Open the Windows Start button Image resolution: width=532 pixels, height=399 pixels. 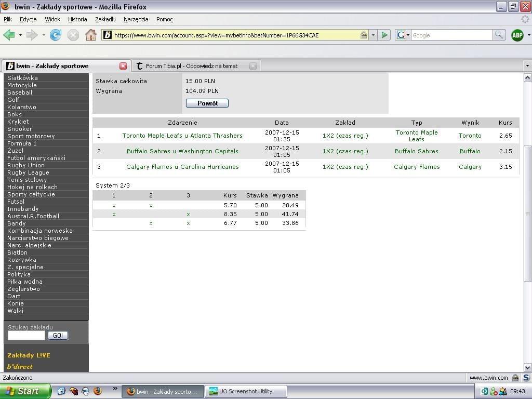pyautogui.click(x=25, y=391)
